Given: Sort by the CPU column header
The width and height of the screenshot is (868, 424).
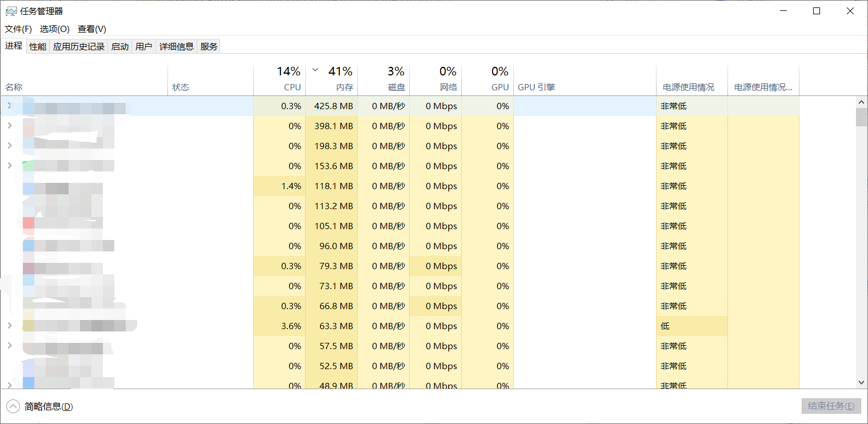Looking at the screenshot, I should click(x=279, y=80).
